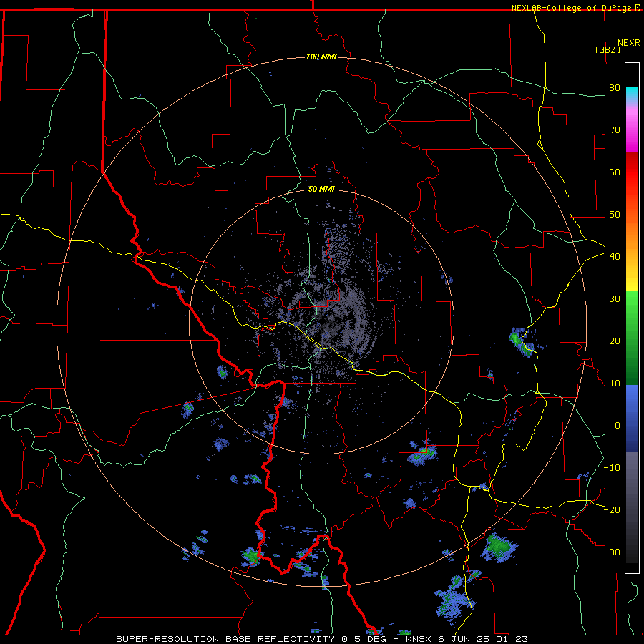644x644 pixels.
Task: Click the 10 value on dBZ scale
Action: 615,384
